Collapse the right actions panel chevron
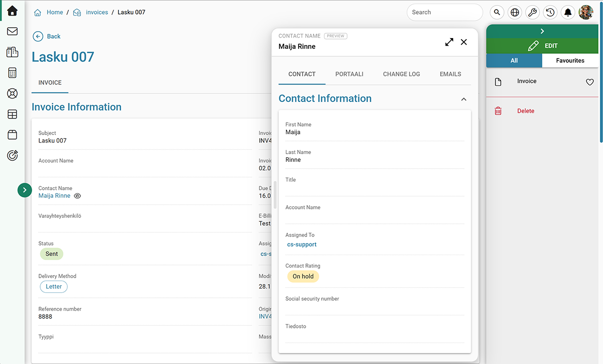 (x=542, y=31)
